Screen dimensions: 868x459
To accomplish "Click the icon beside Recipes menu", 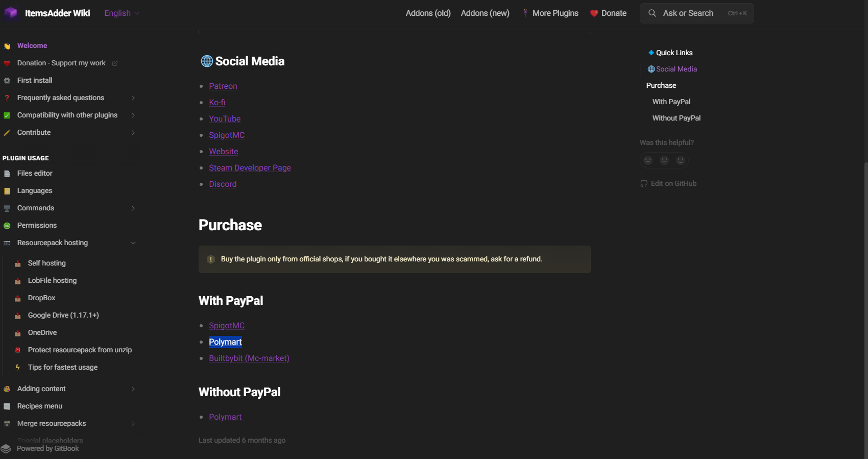I will (x=7, y=406).
